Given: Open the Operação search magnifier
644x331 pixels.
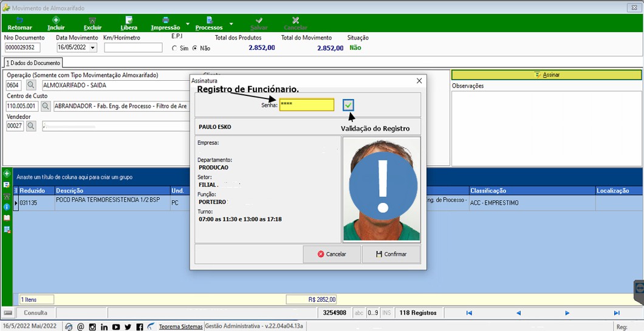Looking at the screenshot, I should click(31, 86).
